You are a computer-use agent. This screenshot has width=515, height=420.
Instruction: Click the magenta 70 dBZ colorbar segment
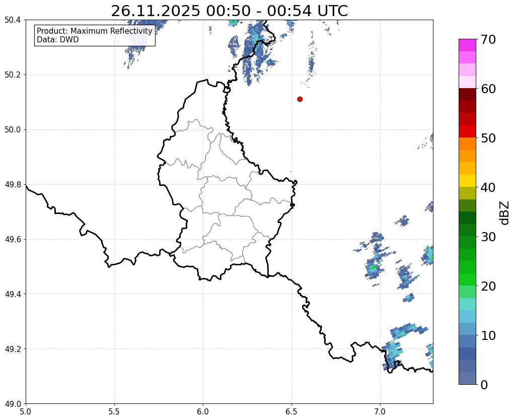[x=467, y=45]
